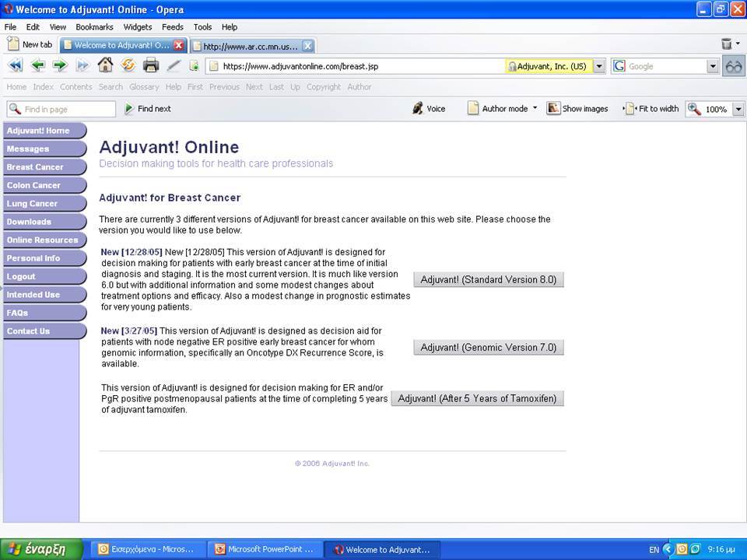Image resolution: width=747 pixels, height=560 pixels.
Task: Reload the page with the orange arrows icon
Action: (128, 65)
